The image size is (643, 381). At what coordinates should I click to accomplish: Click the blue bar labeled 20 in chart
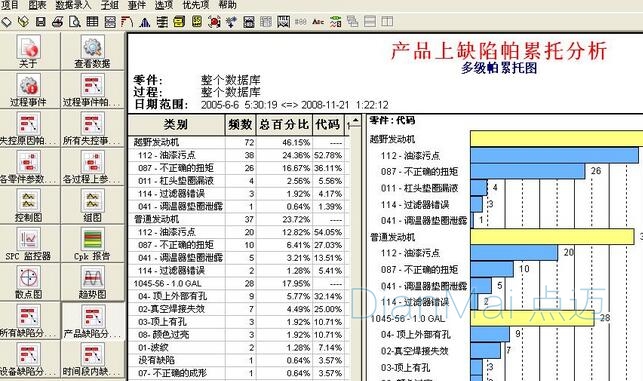[514, 253]
